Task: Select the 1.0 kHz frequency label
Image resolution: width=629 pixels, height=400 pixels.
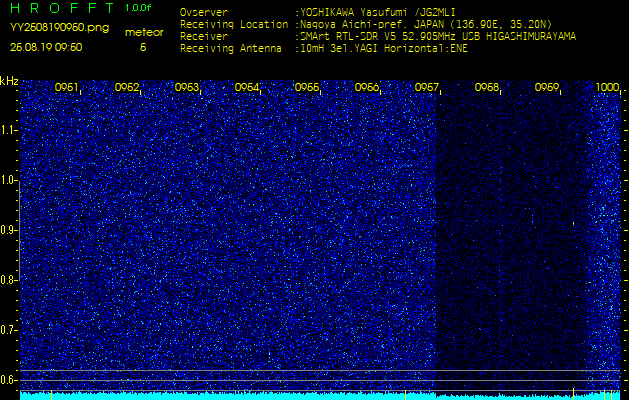Action: coord(8,180)
